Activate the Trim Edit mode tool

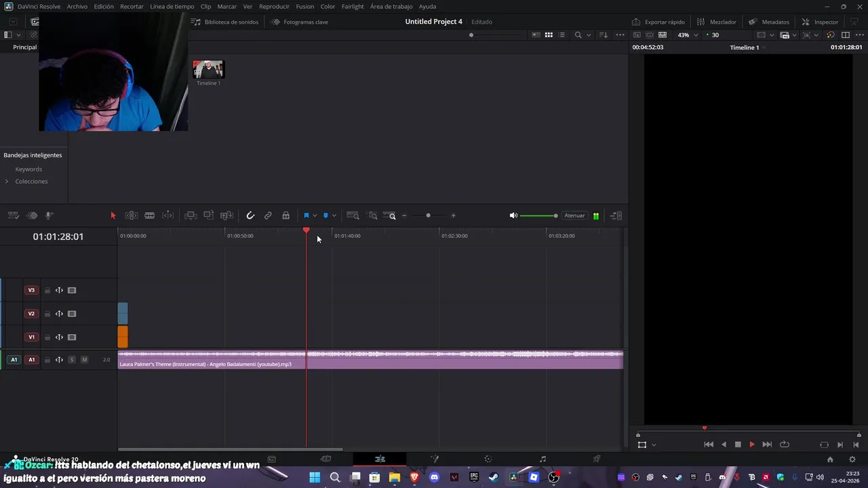(x=132, y=216)
